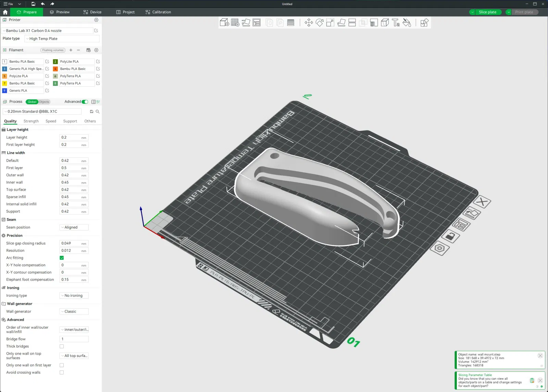Click the Arrange all objects icon
Image resolution: width=548 pixels, height=392 pixels.
[257, 23]
